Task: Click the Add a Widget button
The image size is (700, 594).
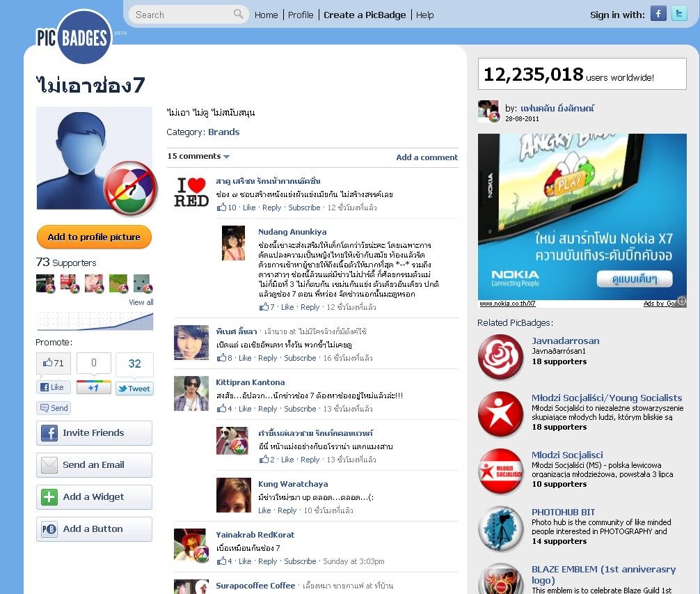Action: coord(94,497)
